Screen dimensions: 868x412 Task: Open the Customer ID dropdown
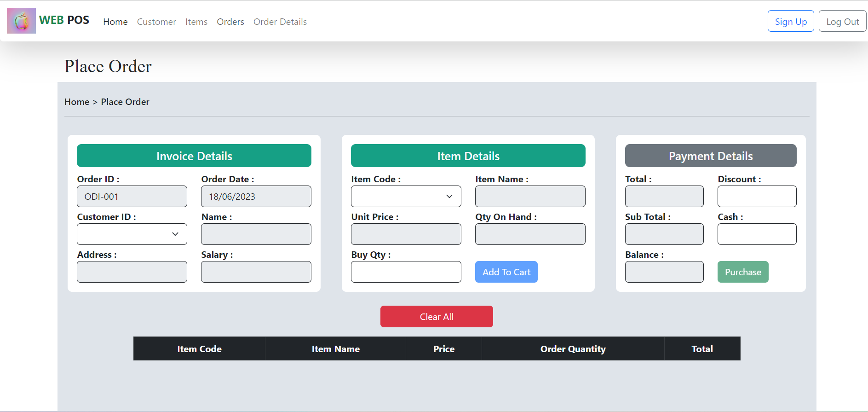(x=132, y=234)
